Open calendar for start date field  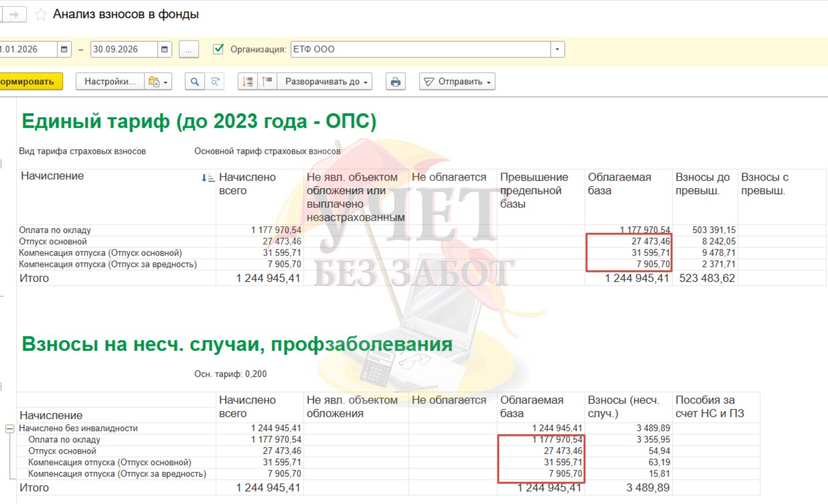(64, 50)
